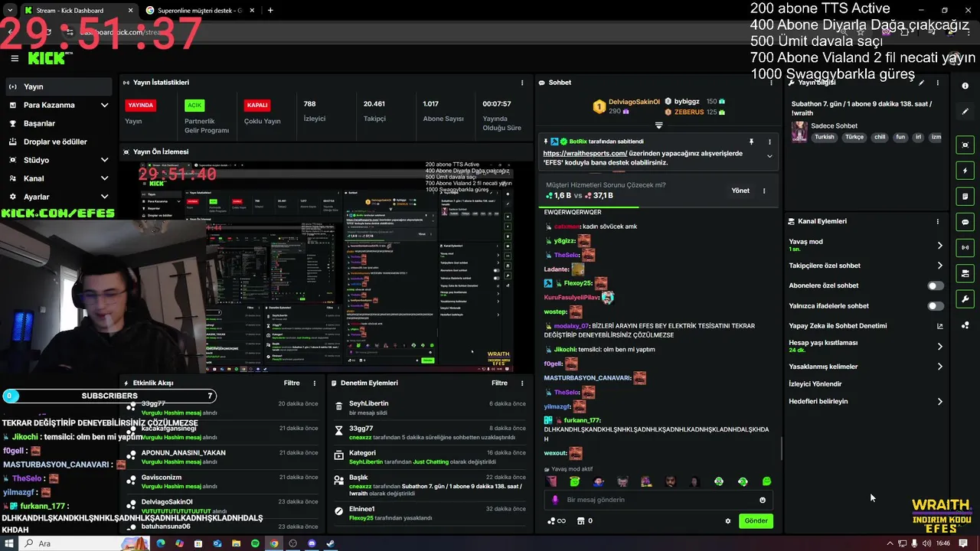Open Hesap yaşı kısıtlaması chevron
The image size is (980, 551).
[x=939, y=347]
